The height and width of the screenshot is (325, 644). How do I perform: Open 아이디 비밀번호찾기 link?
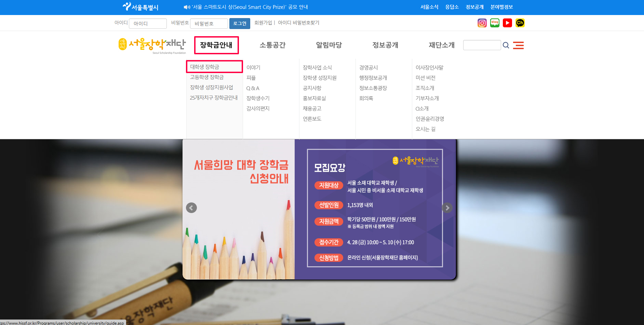298,23
